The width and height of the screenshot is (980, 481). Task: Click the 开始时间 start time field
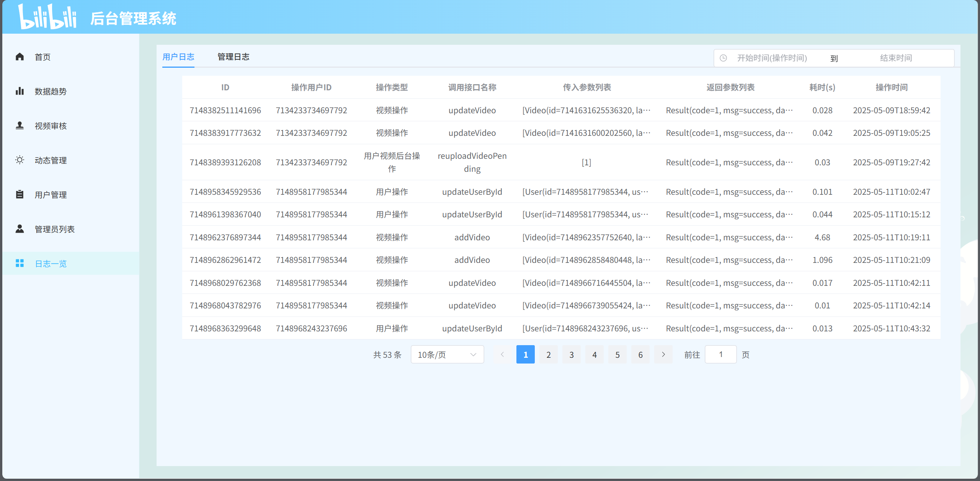tap(772, 58)
